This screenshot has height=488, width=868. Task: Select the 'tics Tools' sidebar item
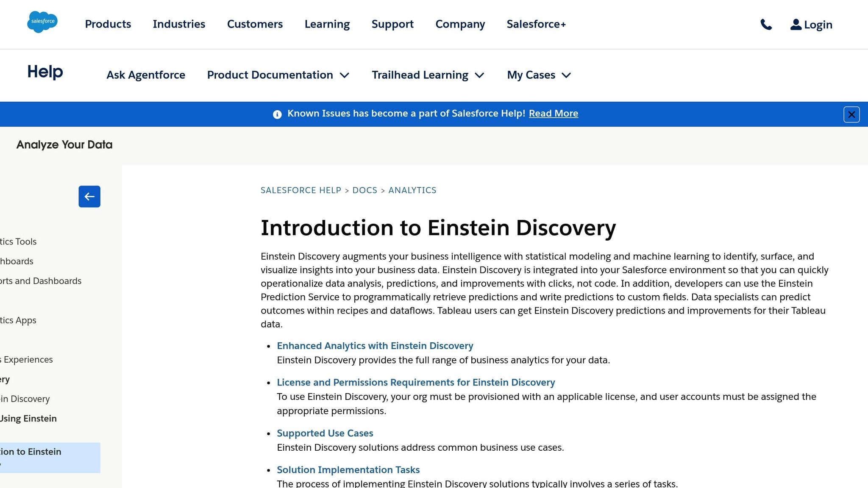[x=18, y=241]
